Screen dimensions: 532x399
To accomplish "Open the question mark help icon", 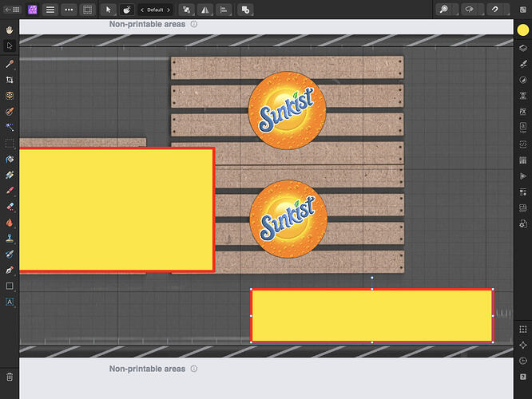I will [523, 377].
